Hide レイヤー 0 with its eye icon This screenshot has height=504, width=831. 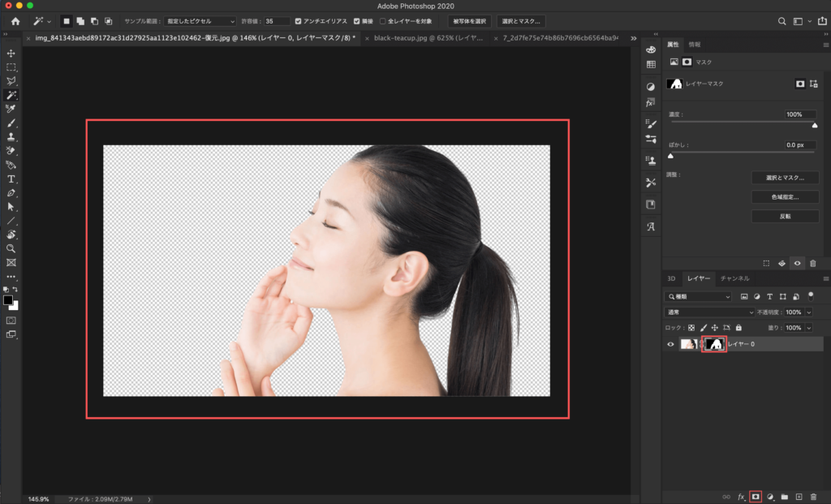coord(670,344)
